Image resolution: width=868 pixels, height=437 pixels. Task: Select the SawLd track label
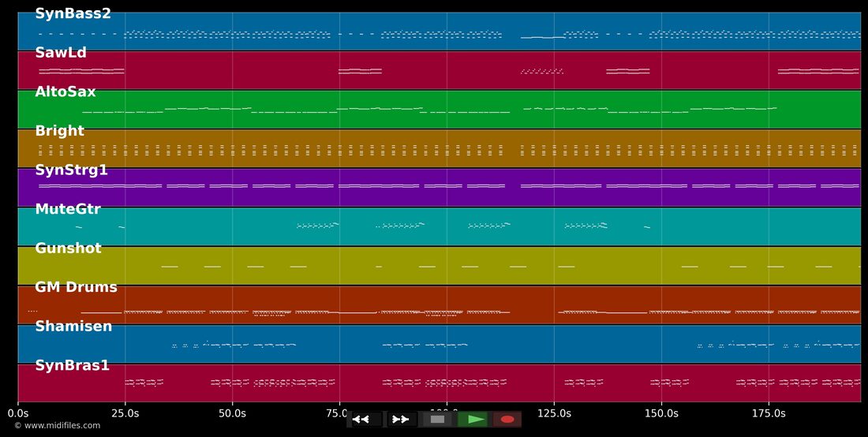(x=61, y=53)
